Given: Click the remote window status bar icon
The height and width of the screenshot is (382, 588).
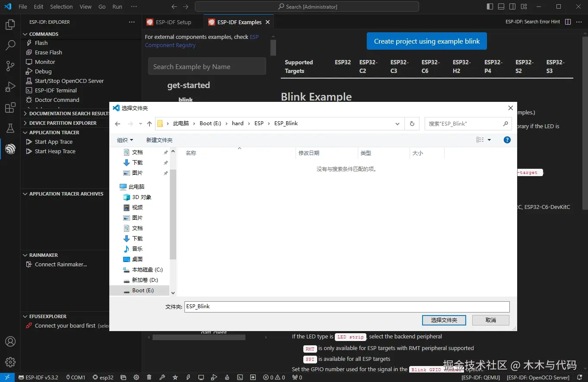Looking at the screenshot, I should [x=7, y=377].
